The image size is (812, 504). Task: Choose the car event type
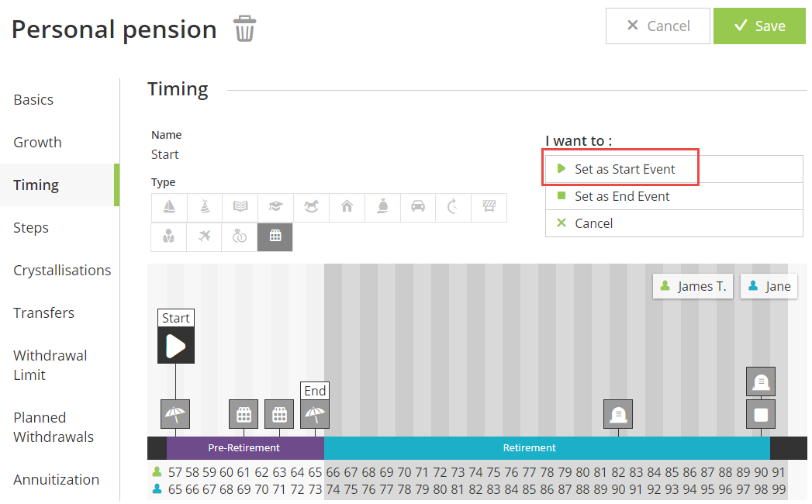tap(418, 207)
